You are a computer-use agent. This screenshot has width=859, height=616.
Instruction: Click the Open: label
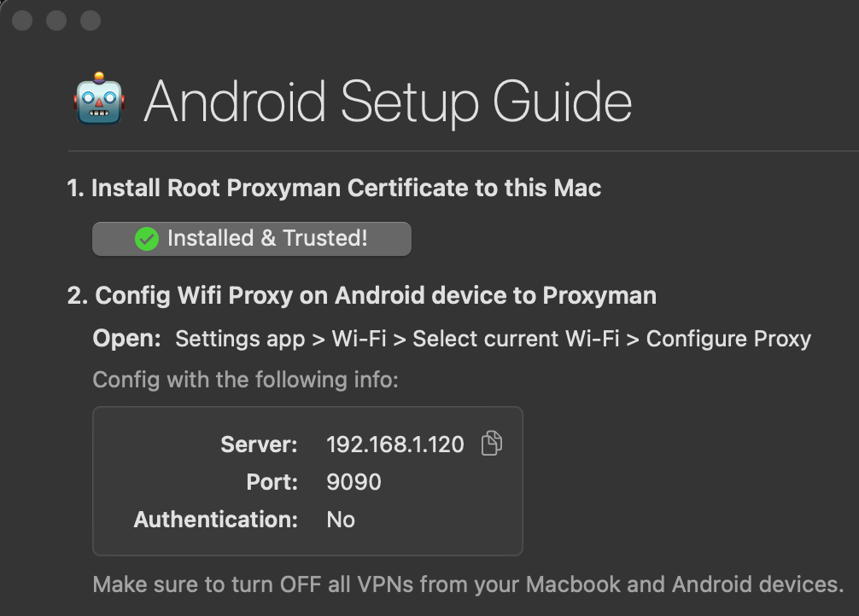[x=126, y=339]
